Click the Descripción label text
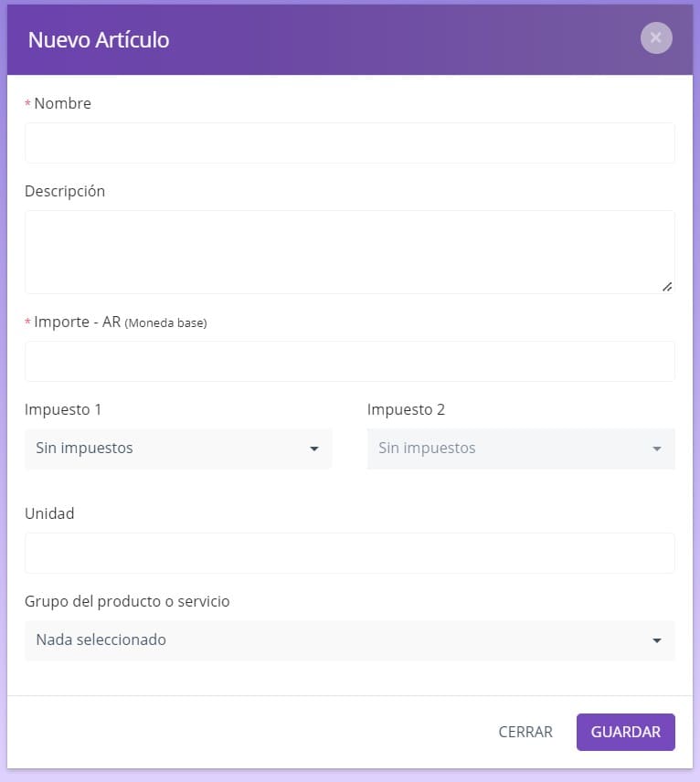Screen dimensions: 700x782 (65, 191)
